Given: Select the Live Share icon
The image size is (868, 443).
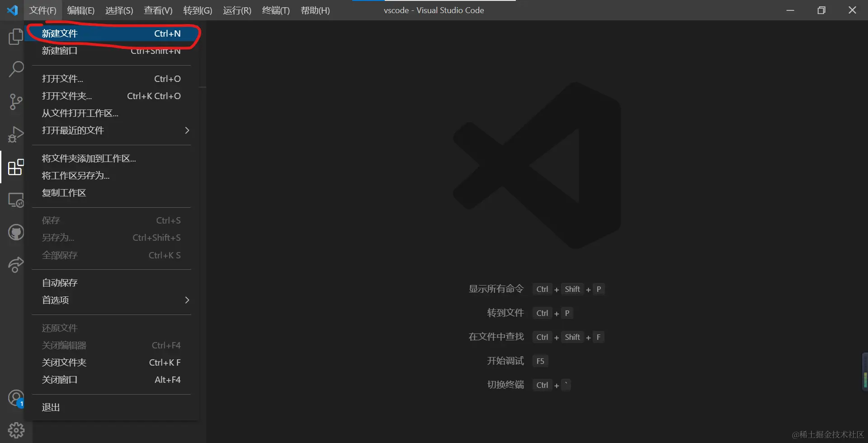Looking at the screenshot, I should point(16,265).
